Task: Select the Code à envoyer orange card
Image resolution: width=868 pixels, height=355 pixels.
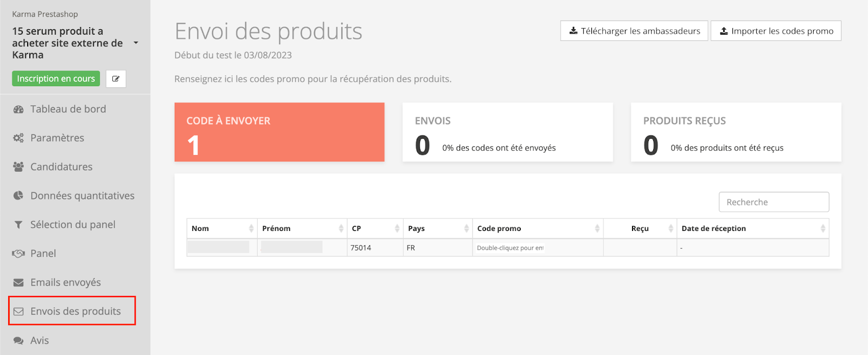Action: (279, 132)
